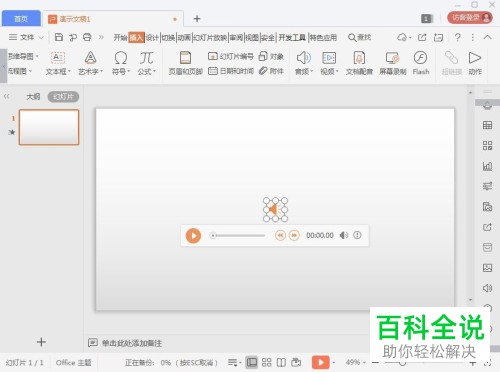Image resolution: width=500 pixels, height=372 pixels.
Task: Start Screen Recording (屏幕录制)
Action: (393, 63)
